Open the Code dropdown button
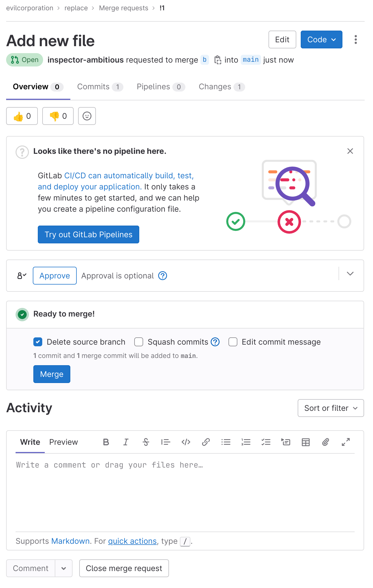373x588 pixels. [321, 39]
